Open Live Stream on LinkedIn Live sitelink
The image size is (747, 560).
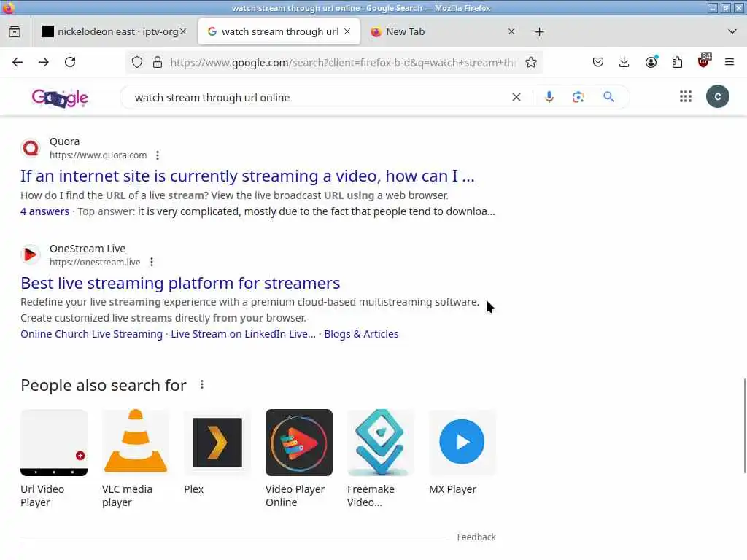243,334
